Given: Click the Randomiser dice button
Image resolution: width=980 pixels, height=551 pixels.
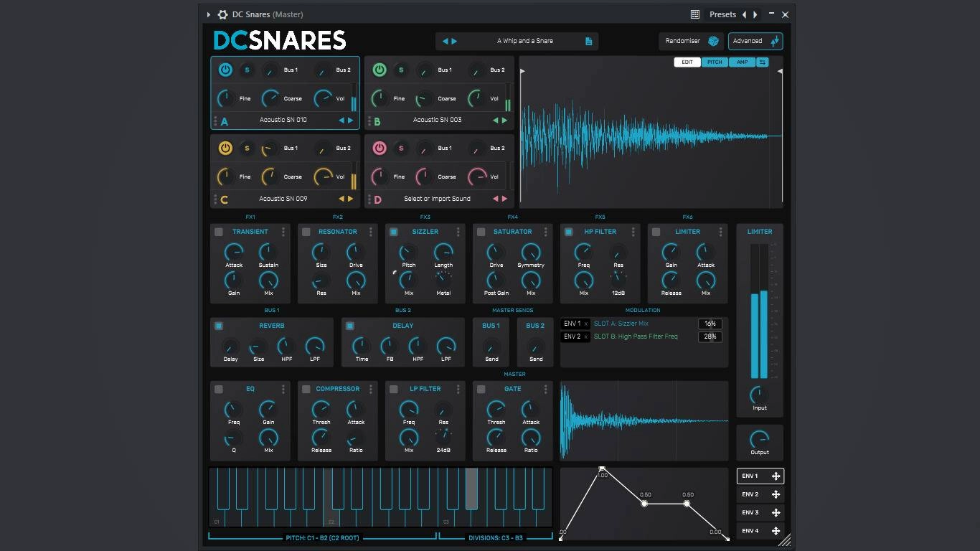Looking at the screenshot, I should coord(713,41).
